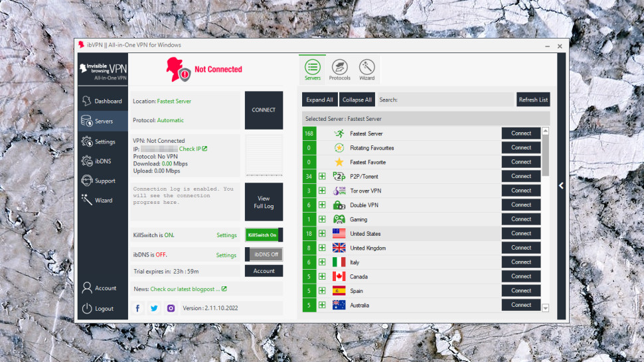Collapse the right panel chevron arrow
Viewport: 644px width, 362px height.
561,186
